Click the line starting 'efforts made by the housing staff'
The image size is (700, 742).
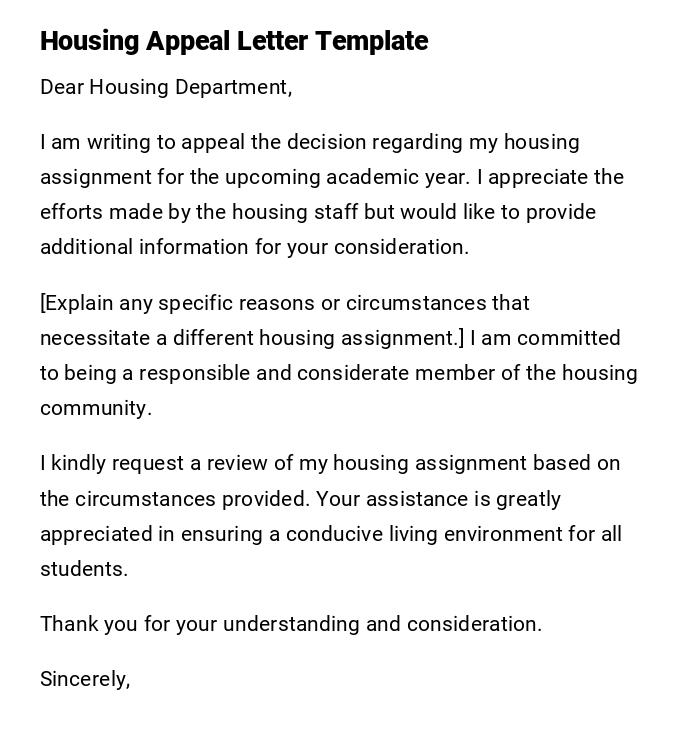pos(318,212)
